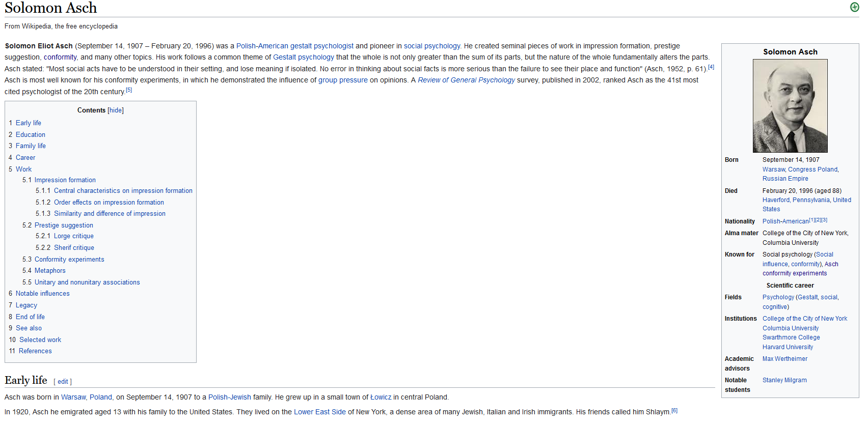This screenshot has height=425, width=868.
Task: Open citation 6 after Shlaym
Action: [x=674, y=410]
